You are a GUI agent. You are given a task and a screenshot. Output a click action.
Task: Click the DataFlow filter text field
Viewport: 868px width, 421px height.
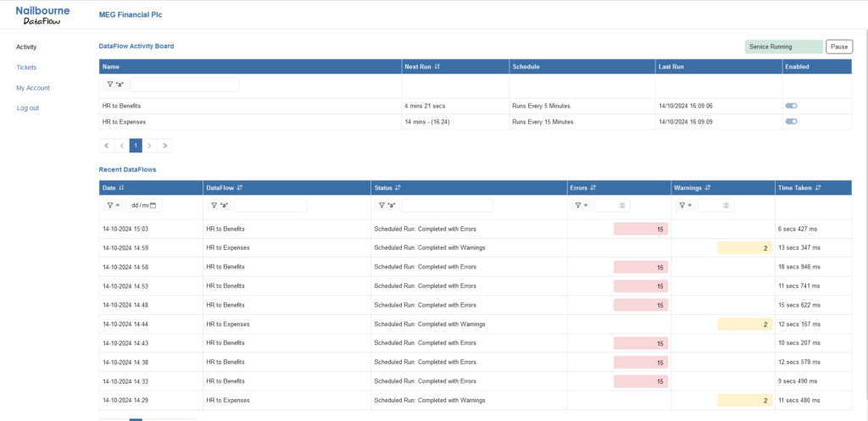click(x=270, y=205)
